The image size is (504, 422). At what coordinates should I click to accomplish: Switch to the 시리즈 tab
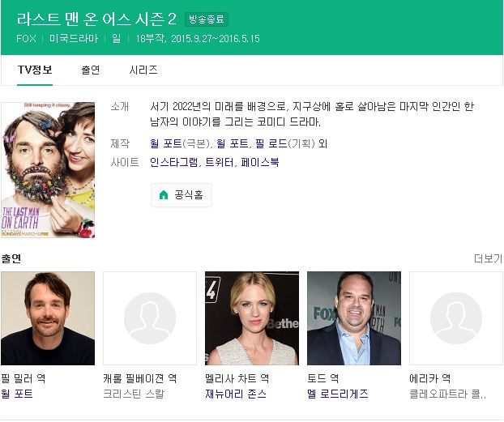143,70
